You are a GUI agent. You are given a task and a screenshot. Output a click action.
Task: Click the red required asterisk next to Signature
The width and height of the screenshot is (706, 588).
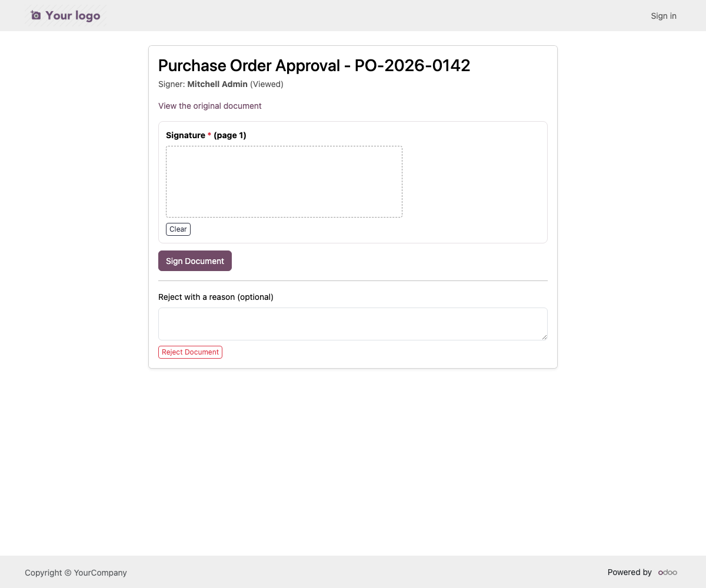coord(209,135)
